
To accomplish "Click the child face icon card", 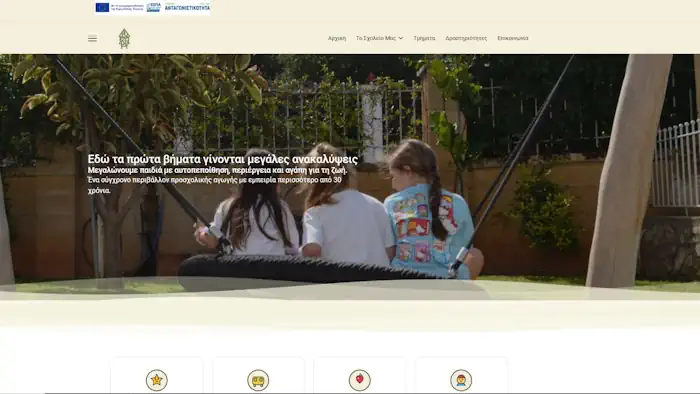I will tap(461, 380).
